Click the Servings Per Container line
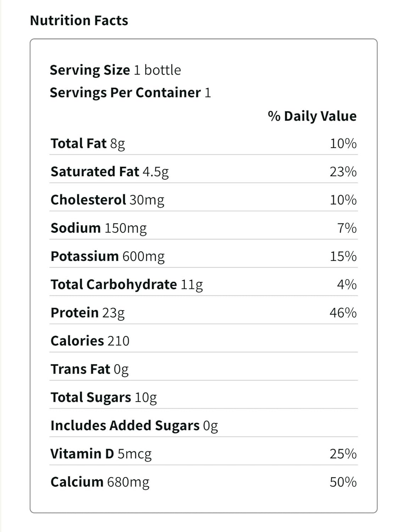The width and height of the screenshot is (402, 532). click(x=130, y=93)
